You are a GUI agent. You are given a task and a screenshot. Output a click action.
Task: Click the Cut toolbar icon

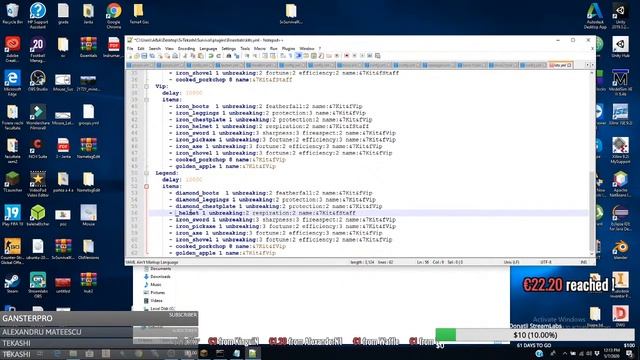pos(185,56)
